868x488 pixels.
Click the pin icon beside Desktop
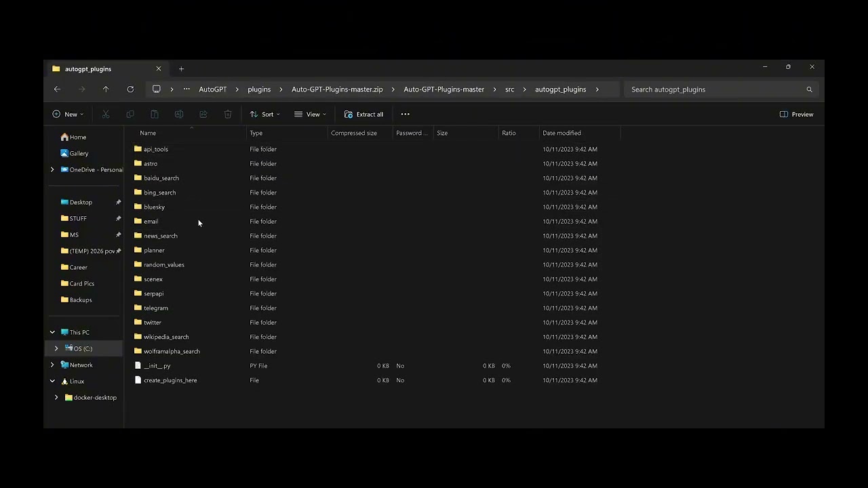point(118,202)
